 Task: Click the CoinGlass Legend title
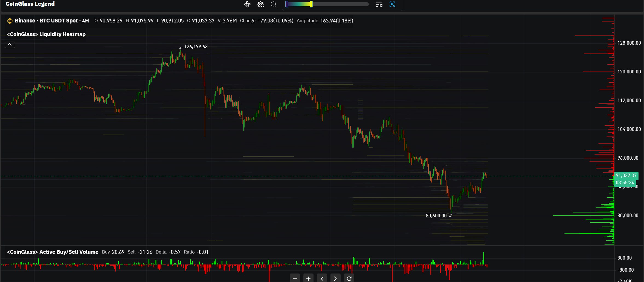click(30, 4)
